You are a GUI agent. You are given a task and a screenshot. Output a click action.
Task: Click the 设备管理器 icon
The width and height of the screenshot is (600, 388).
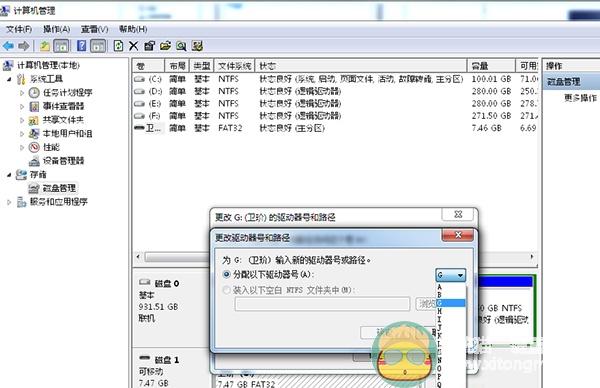click(x=34, y=161)
